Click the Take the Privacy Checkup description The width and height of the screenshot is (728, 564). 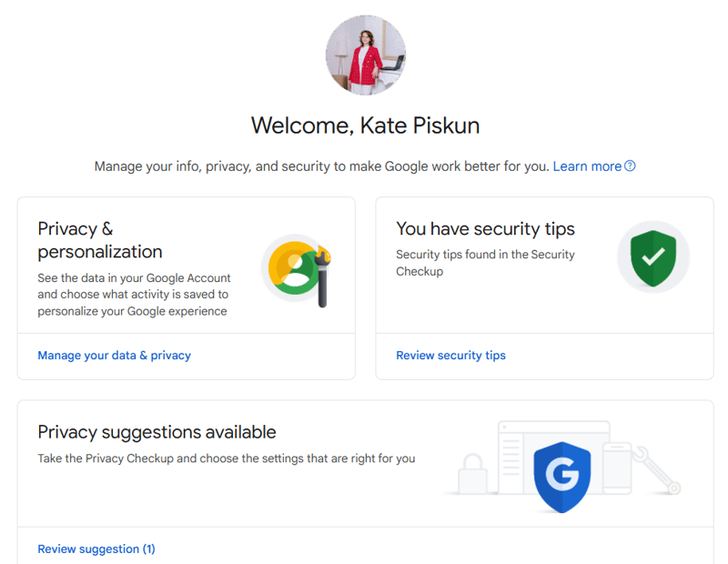(226, 458)
